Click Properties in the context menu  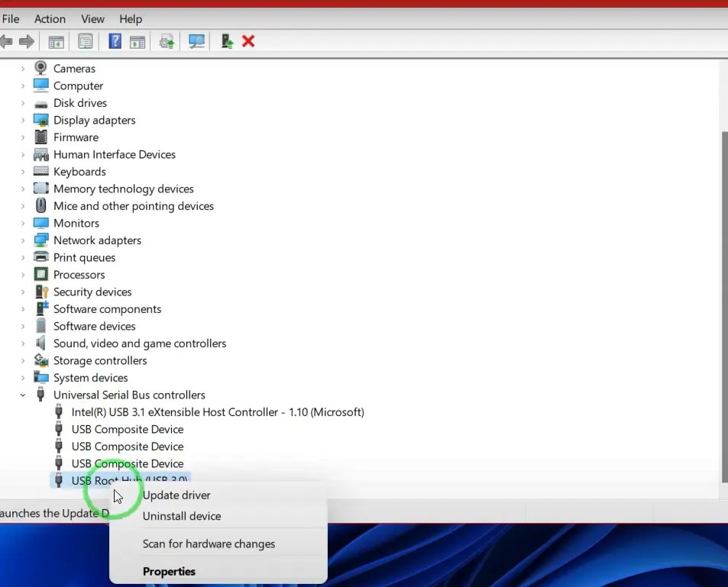point(169,571)
